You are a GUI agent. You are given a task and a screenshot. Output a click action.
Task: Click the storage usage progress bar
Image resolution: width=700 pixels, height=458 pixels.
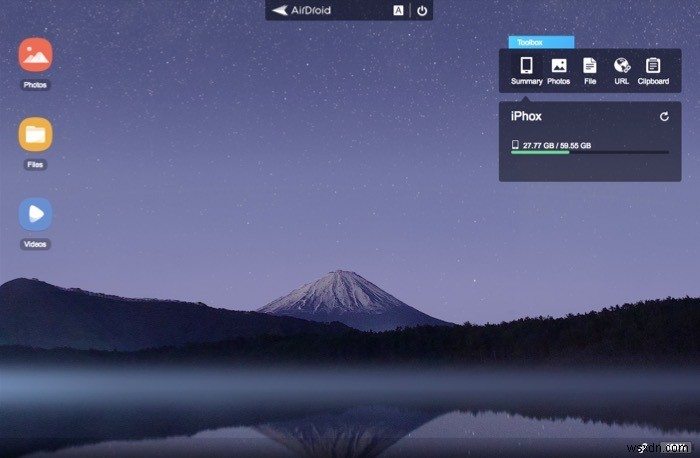pyautogui.click(x=590, y=153)
